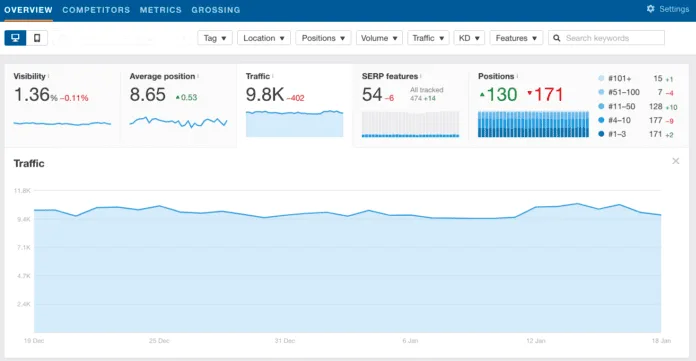Click the 25 Dec axis date label
This screenshot has height=361, width=696.
pyautogui.click(x=159, y=341)
